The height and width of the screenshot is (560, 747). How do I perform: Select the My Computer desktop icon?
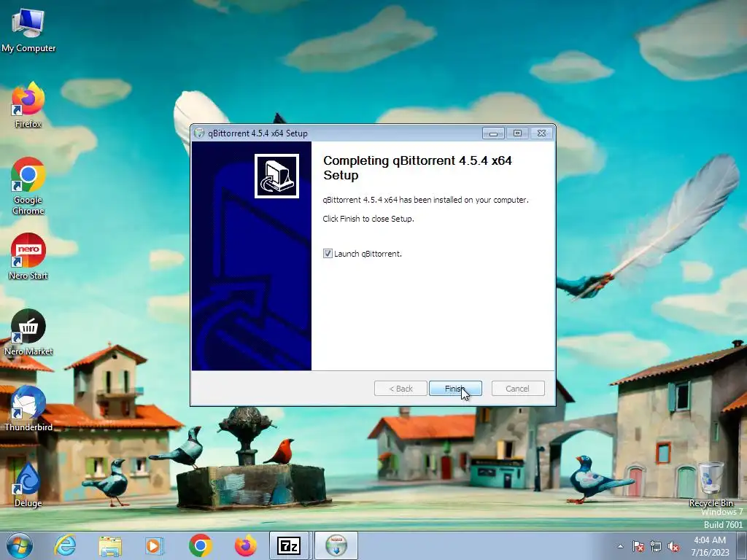28,31
